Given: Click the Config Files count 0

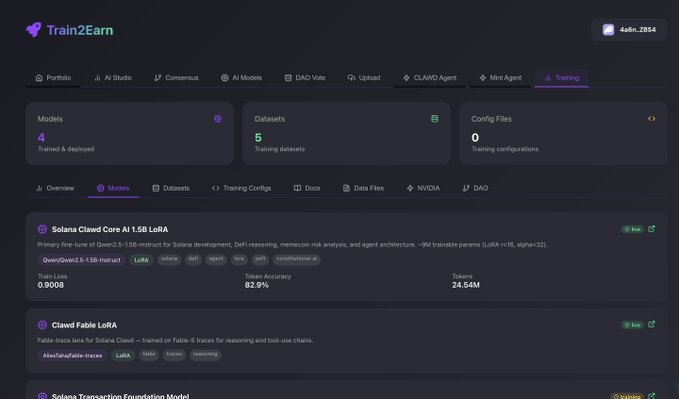Looking at the screenshot, I should (475, 138).
